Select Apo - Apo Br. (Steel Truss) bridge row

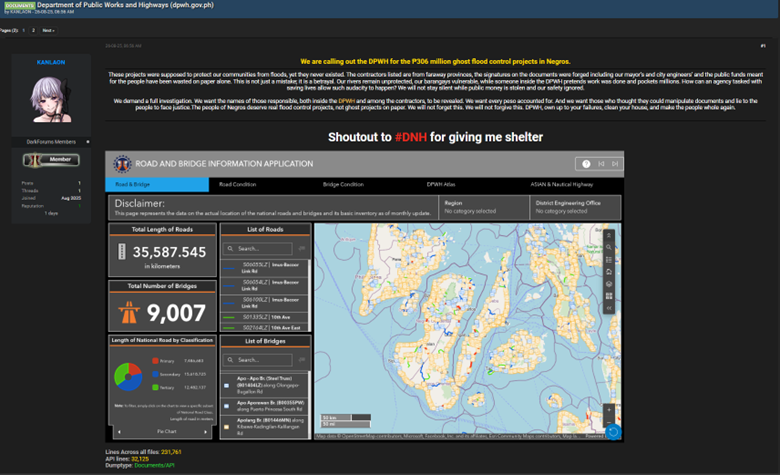tap(264, 385)
